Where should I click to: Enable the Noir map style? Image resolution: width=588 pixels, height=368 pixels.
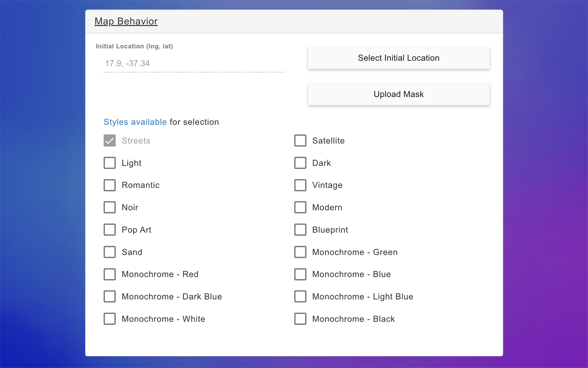[x=110, y=208]
